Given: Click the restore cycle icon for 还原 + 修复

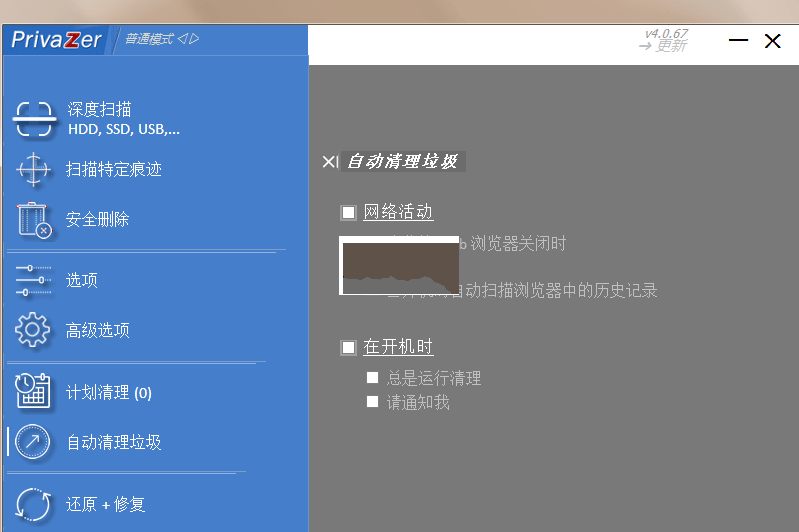Looking at the screenshot, I should tap(33, 504).
